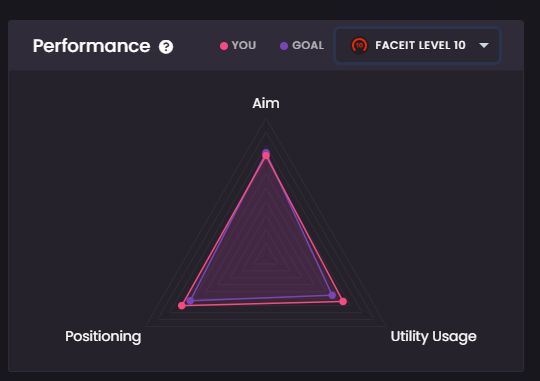
Task: Click the Performance help question mark icon
Action: [166, 47]
